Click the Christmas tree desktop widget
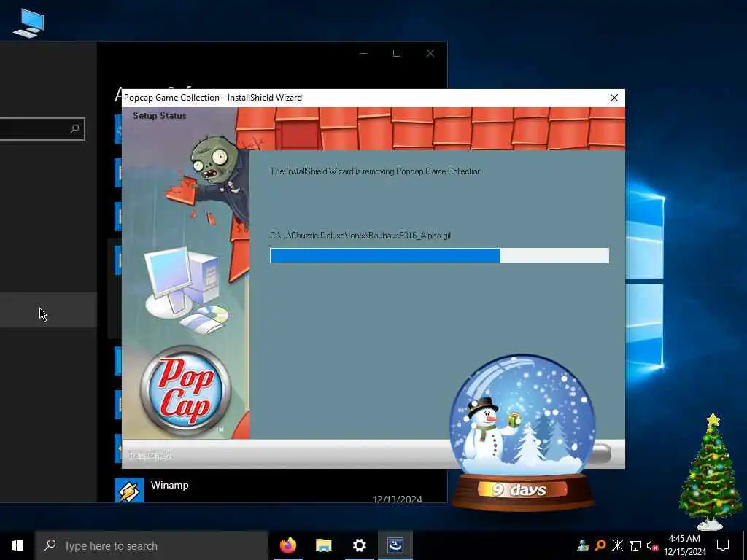 710,472
